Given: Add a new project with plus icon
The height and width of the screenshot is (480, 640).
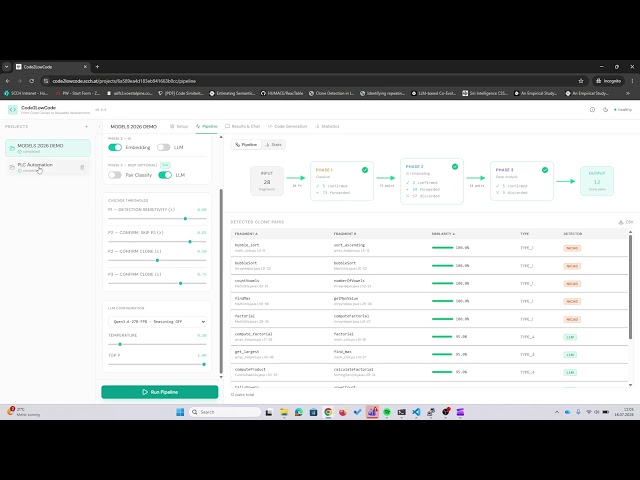Looking at the screenshot, I should click(x=86, y=127).
